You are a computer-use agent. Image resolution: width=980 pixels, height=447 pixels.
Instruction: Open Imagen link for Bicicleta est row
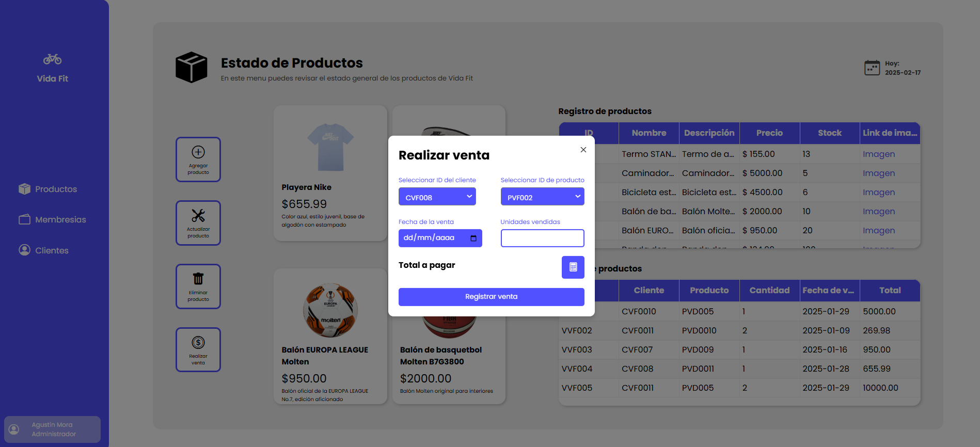[x=879, y=192]
